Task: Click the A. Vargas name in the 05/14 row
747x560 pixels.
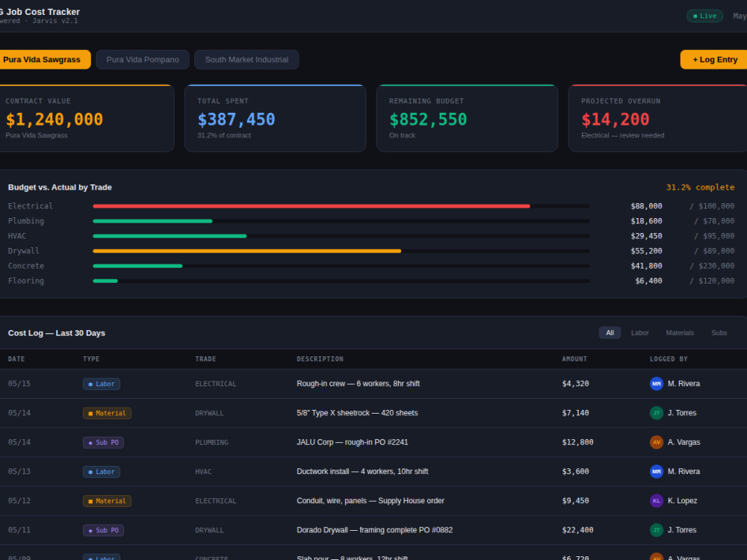Action: (684, 442)
